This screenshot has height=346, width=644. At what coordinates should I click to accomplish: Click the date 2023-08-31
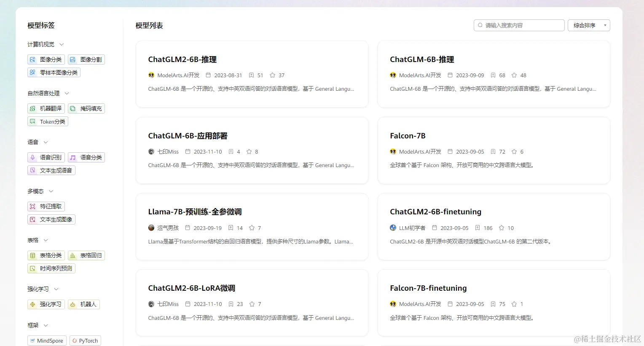pyautogui.click(x=228, y=75)
